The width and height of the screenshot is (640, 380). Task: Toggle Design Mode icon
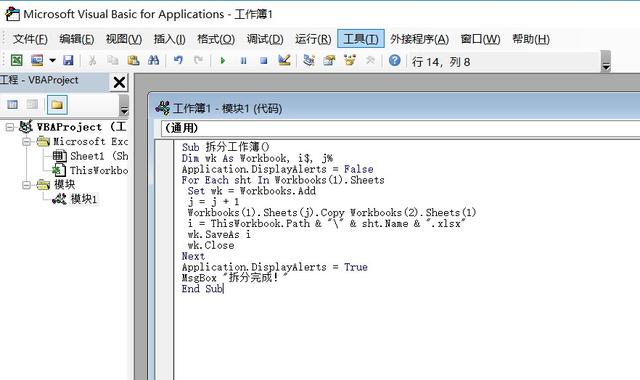pyautogui.click(x=284, y=60)
